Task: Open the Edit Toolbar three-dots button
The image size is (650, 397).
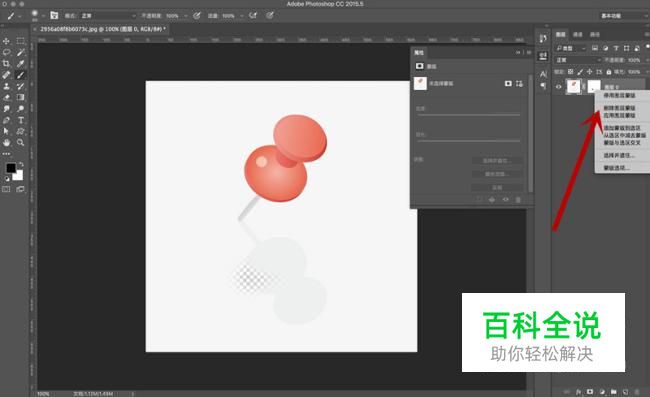Action: click(x=6, y=154)
